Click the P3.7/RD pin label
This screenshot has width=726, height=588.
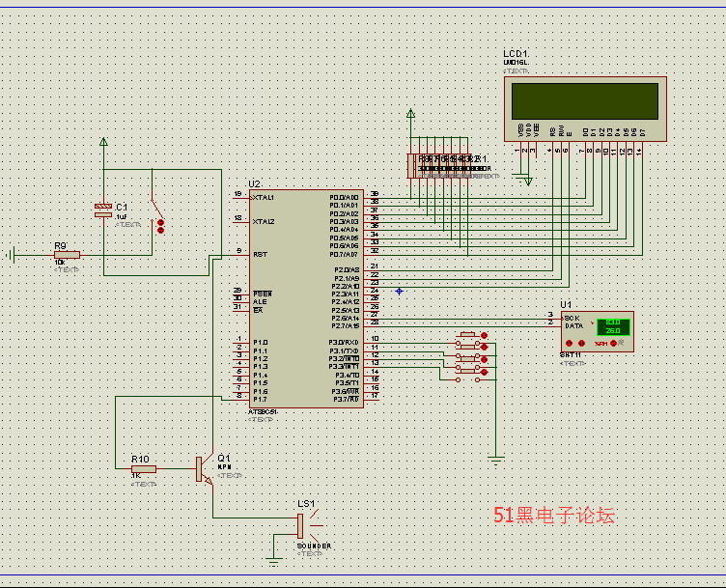(x=347, y=400)
